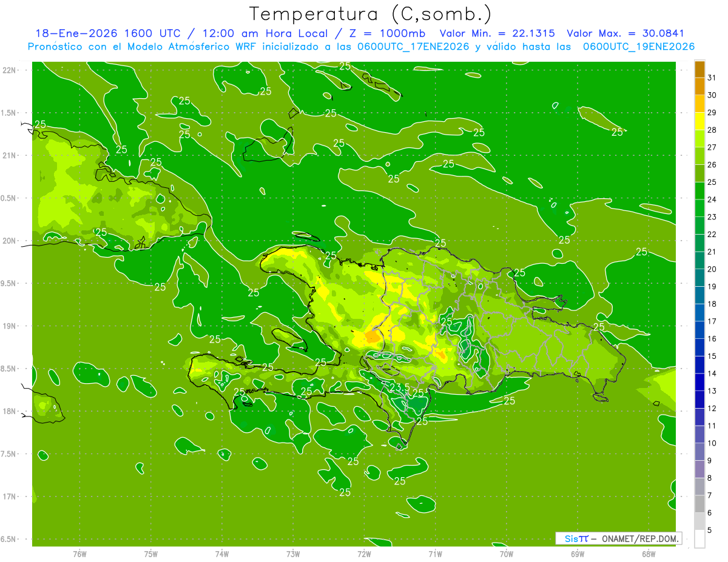This screenshot has width=728, height=562.
Task: Click the gray legend swatch between 6 and 7
Action: [699, 504]
